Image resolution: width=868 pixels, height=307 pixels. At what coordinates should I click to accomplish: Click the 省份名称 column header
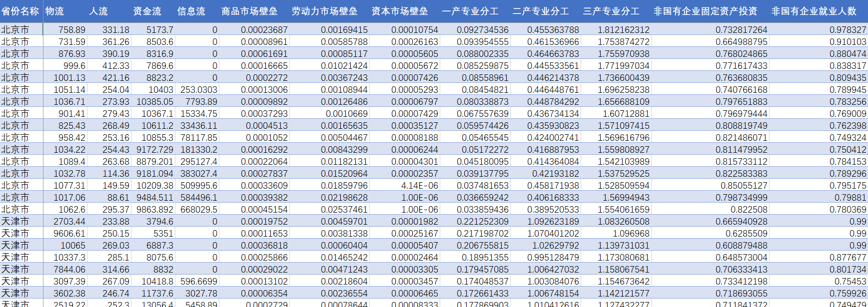[20, 11]
